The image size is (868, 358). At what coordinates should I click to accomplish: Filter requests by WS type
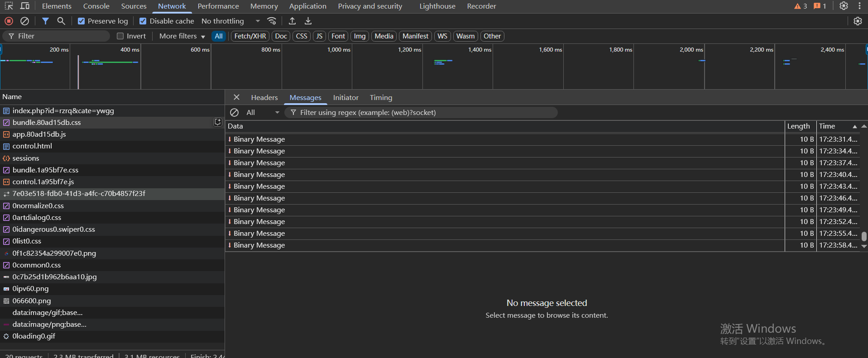click(442, 36)
